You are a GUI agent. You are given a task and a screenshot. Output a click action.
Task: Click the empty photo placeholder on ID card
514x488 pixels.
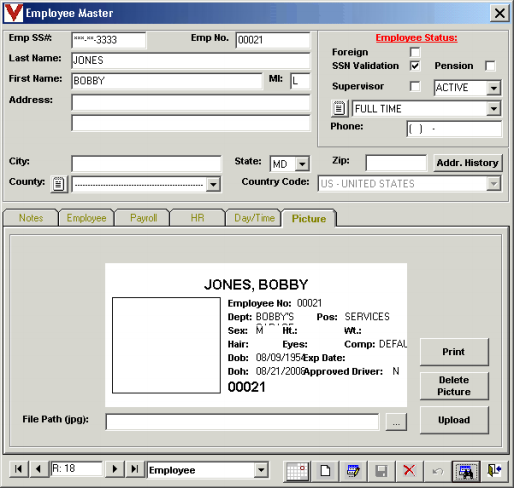pyautogui.click(x=166, y=345)
